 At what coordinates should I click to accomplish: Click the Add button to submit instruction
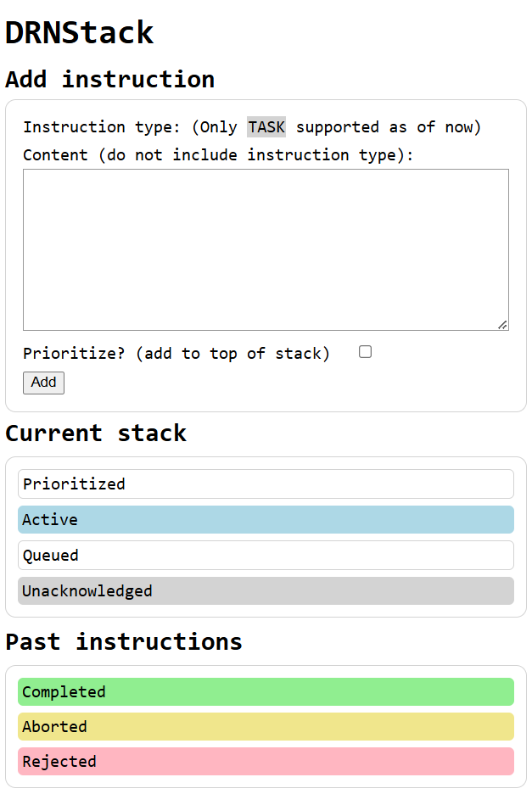coord(43,383)
